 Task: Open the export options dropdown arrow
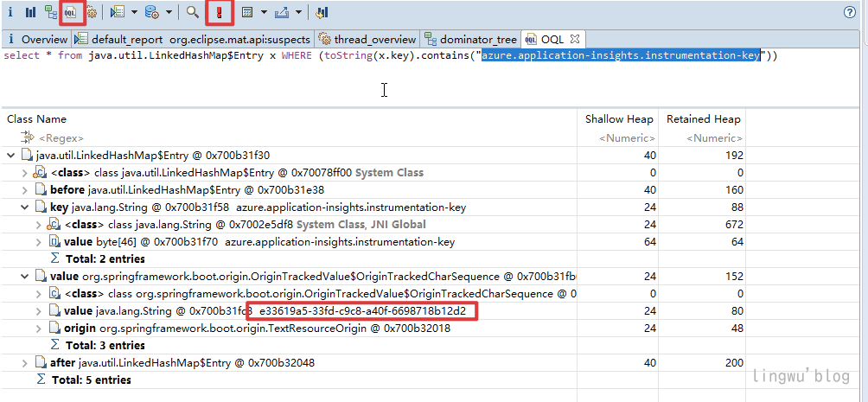(298, 12)
